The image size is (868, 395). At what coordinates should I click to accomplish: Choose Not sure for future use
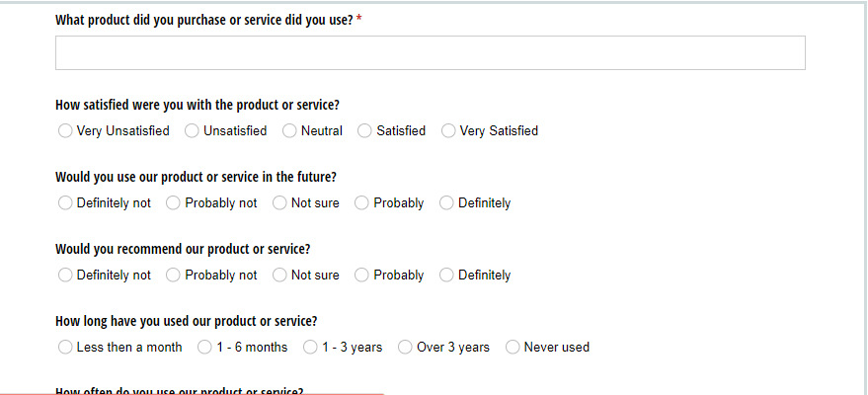[279, 203]
